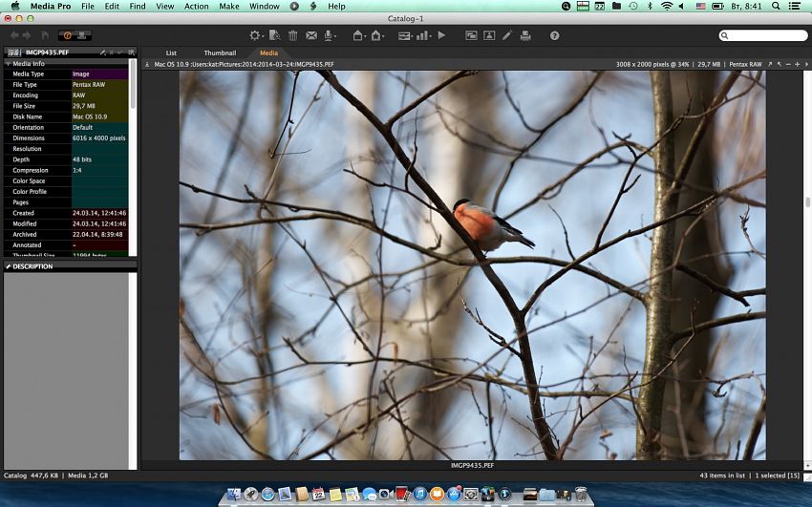The width and height of the screenshot is (812, 507).
Task: Click the find in catalog document icon
Action: click(x=274, y=35)
